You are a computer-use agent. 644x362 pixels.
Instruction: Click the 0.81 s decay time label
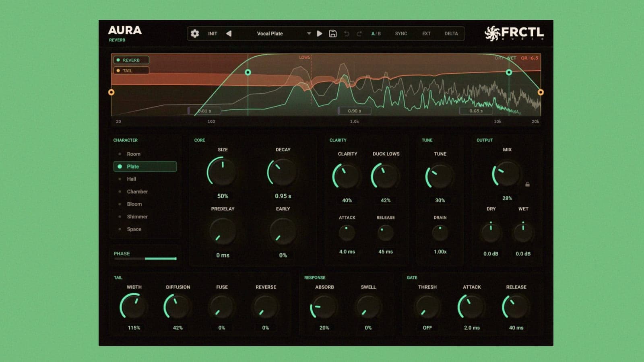(x=204, y=111)
